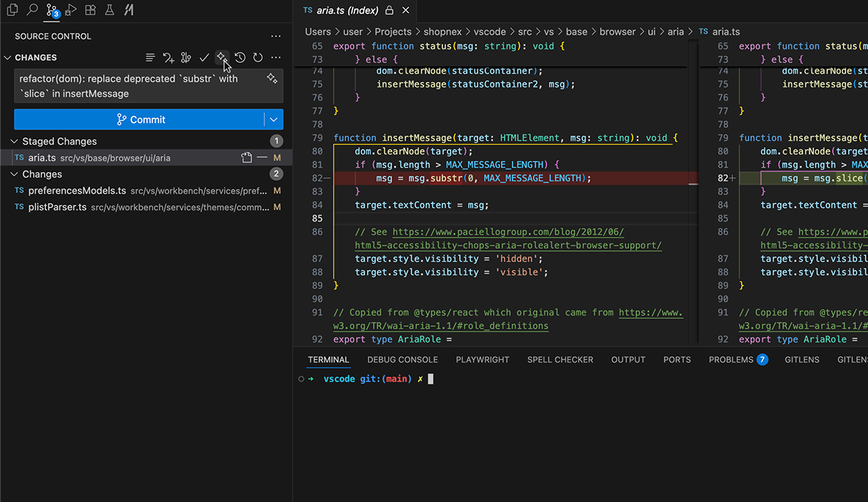Open the Commit button dropdown arrow
Screen dimensions: 868x502
[273, 119]
